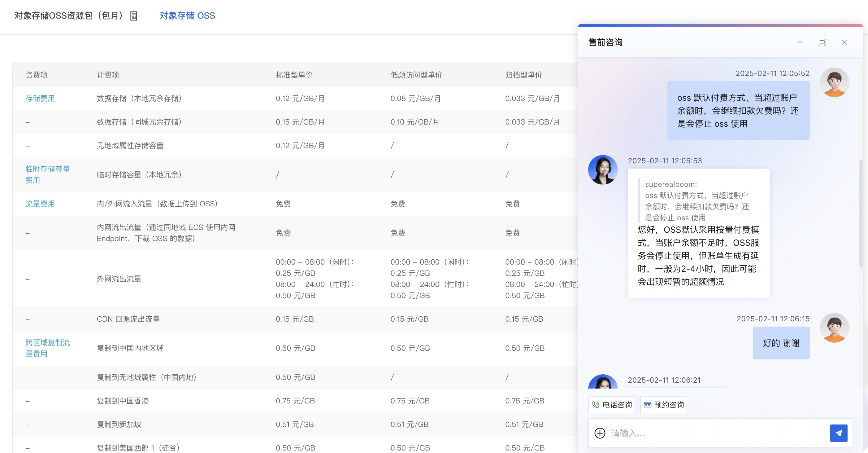
Task: Click the 资费项 column header
Action: click(x=37, y=75)
